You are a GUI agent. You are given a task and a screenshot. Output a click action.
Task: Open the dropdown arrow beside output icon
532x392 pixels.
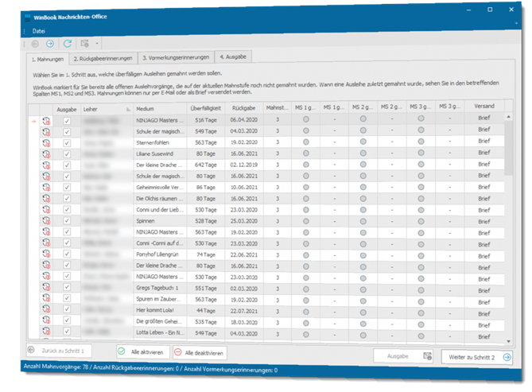97,44
